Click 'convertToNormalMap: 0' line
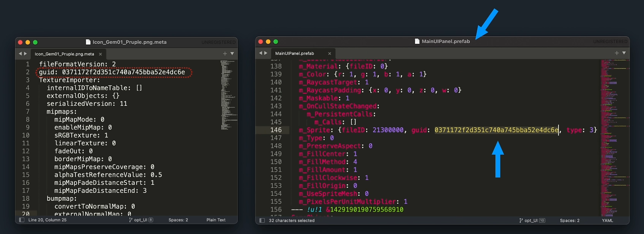This screenshot has width=644, height=234. (x=94, y=207)
